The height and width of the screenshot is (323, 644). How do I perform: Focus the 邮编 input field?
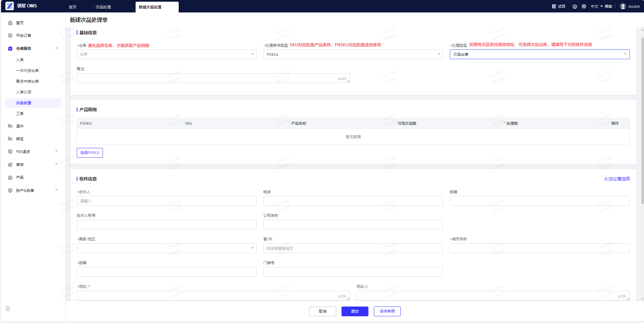pyautogui.click(x=167, y=272)
